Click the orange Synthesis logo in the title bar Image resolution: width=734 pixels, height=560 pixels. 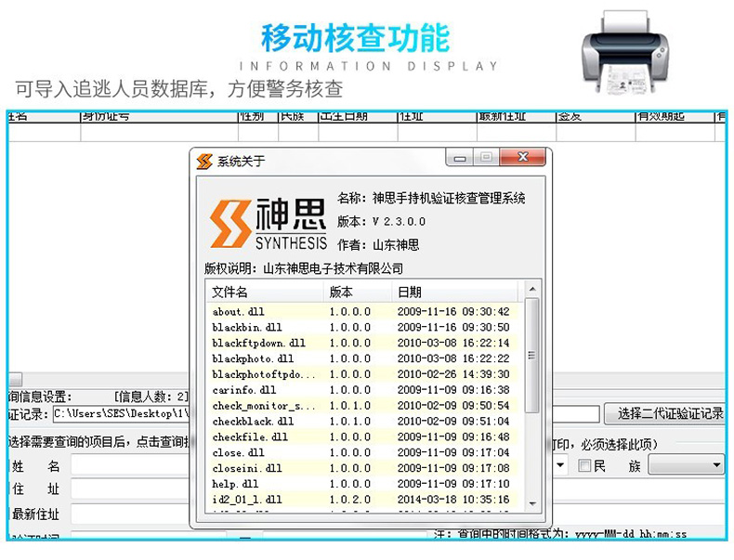coord(204,162)
